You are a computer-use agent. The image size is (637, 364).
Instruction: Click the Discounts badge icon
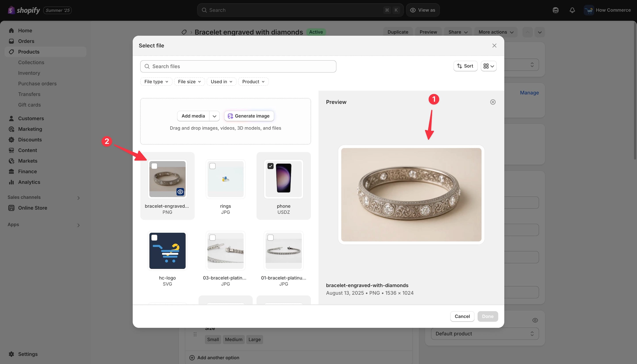[x=11, y=139]
